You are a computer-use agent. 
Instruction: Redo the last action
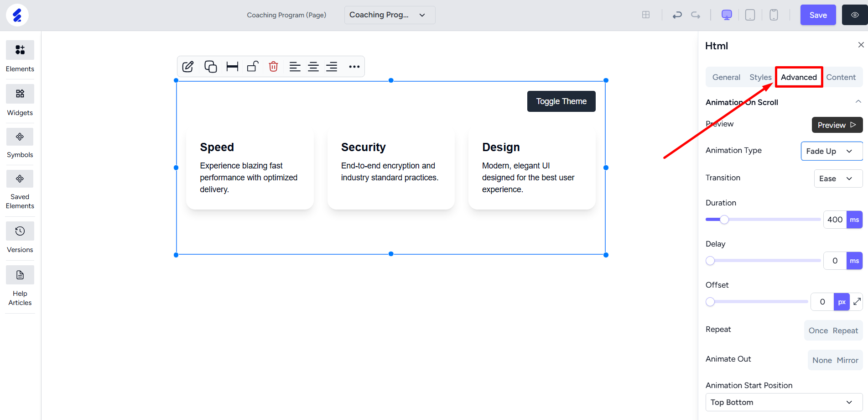click(696, 15)
